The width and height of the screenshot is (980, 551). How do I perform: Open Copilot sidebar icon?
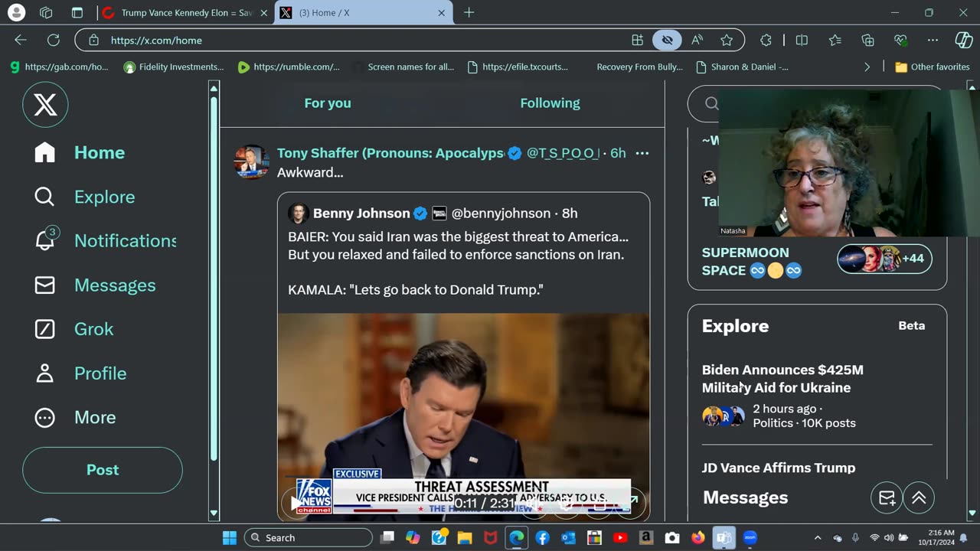click(x=964, y=40)
